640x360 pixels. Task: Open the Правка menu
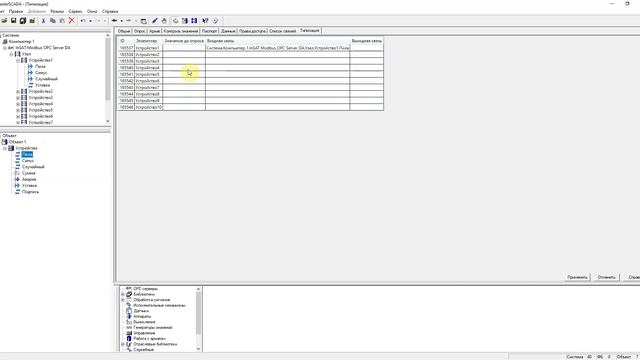pos(16,11)
